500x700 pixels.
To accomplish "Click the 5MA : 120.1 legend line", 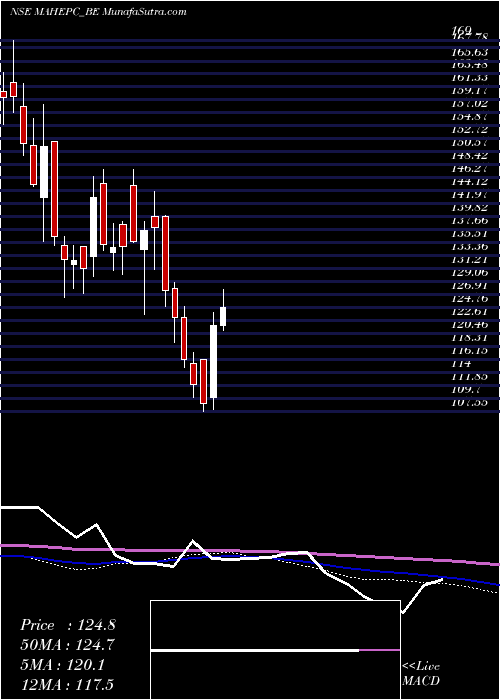I will [62, 665].
